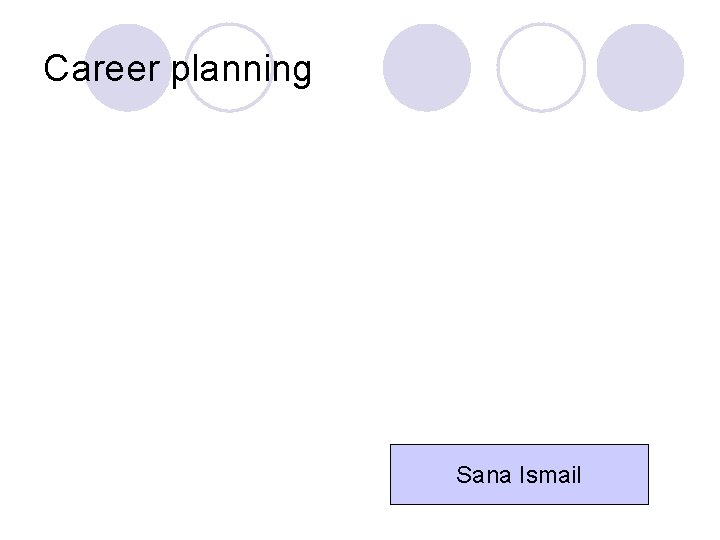Image resolution: width=720 pixels, height=540 pixels.
Task: Select the outlined circle between the right filled circles
Action: [541, 67]
